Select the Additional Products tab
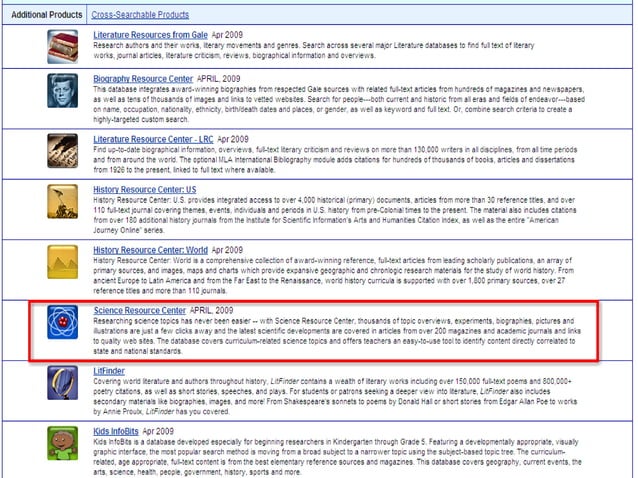The image size is (638, 478). (x=47, y=15)
